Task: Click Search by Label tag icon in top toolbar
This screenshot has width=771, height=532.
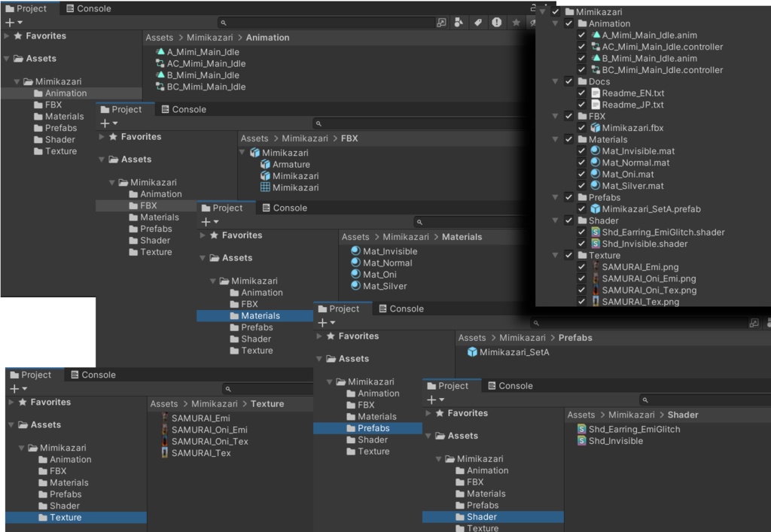Action: pos(477,23)
